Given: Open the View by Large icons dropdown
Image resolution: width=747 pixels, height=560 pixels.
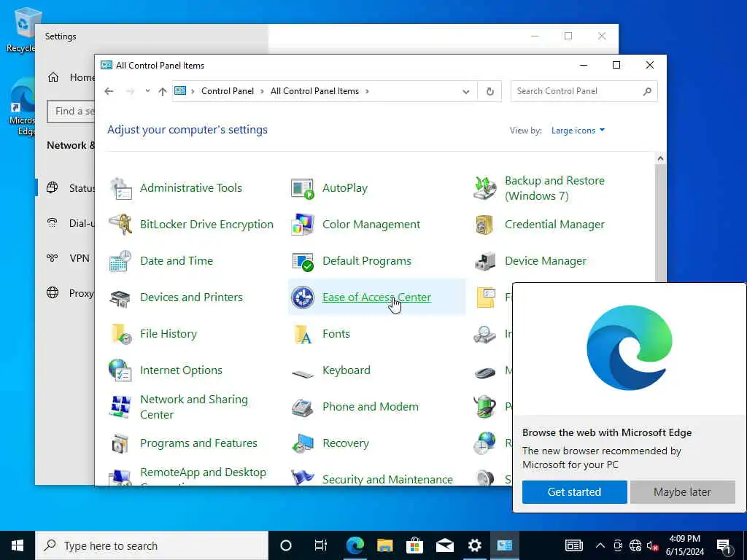Looking at the screenshot, I should (578, 131).
